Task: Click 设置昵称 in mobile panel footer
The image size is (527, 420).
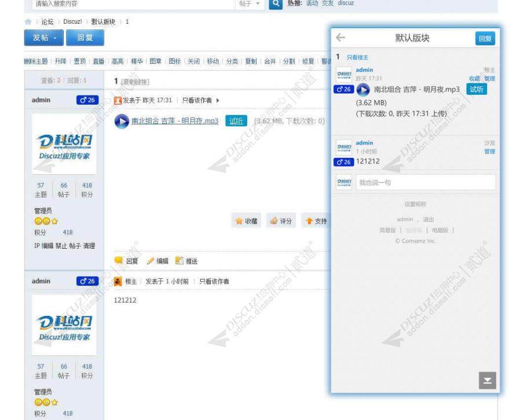Action: [x=415, y=204]
